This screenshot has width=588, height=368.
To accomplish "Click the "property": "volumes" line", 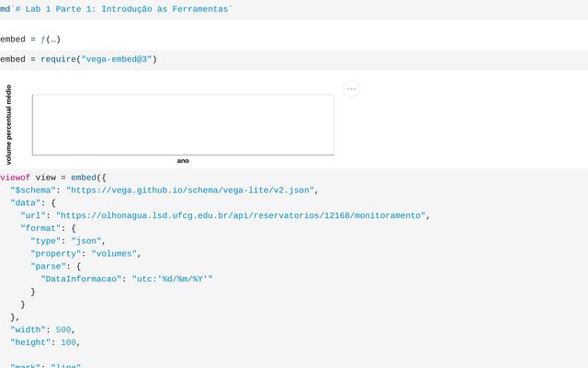I will tap(85, 253).
